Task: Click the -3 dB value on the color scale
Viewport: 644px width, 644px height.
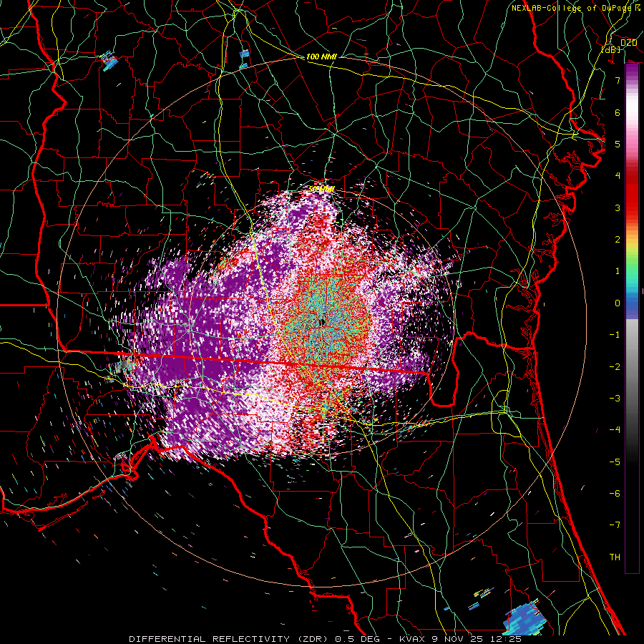Action: (615, 398)
